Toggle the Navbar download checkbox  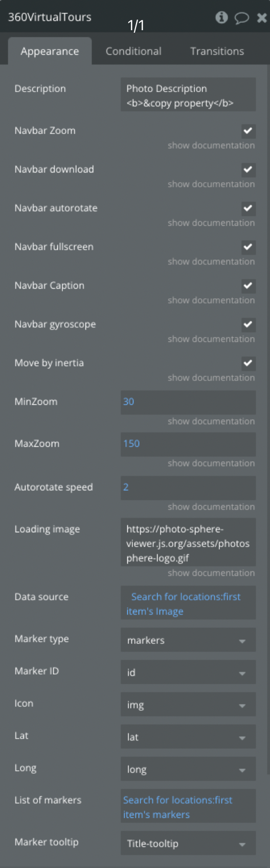pos(248,169)
